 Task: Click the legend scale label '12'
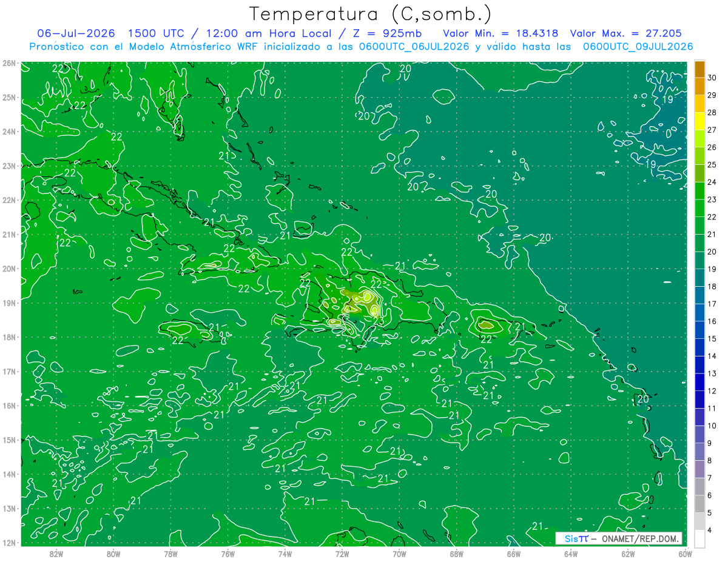pos(712,391)
